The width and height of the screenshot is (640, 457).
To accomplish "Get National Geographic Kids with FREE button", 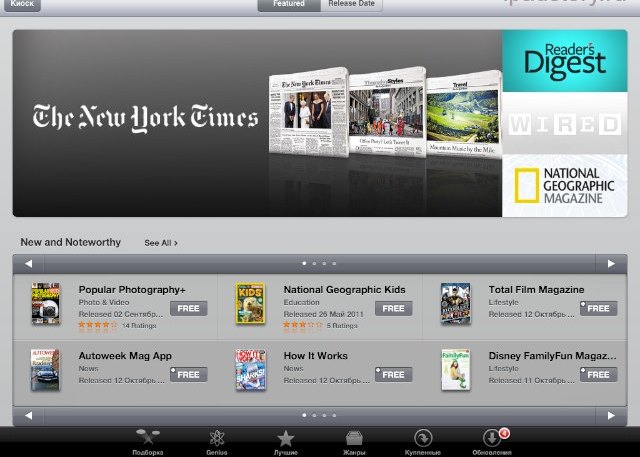I will pyautogui.click(x=393, y=308).
